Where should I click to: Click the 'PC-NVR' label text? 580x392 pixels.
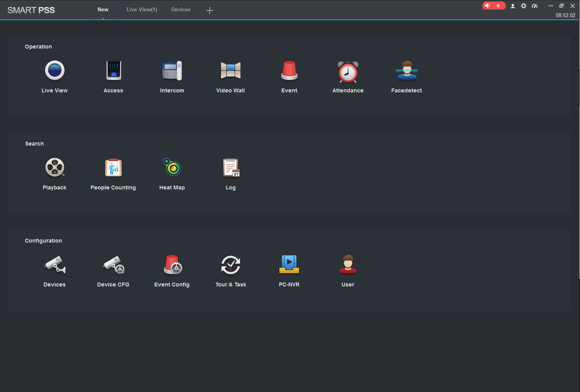click(289, 284)
